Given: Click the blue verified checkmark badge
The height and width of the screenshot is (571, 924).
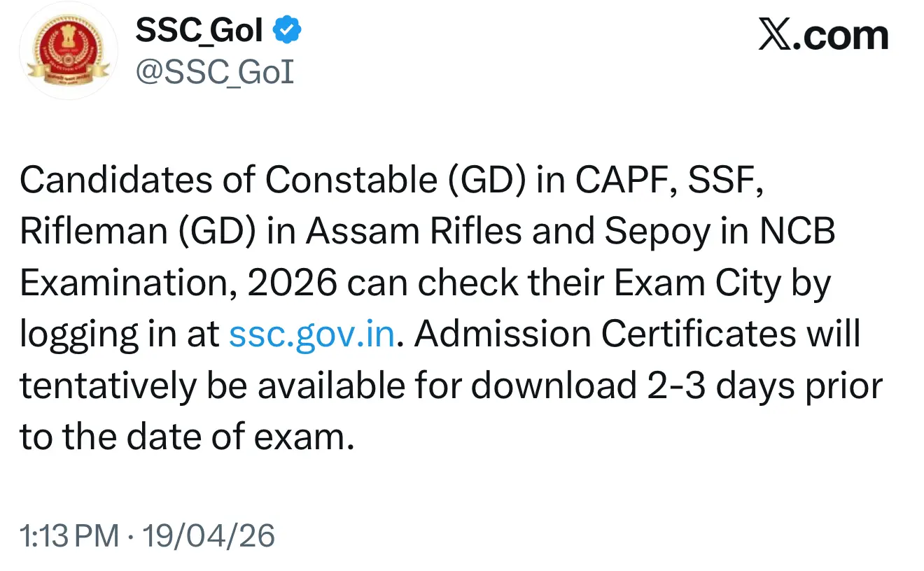Looking at the screenshot, I should tap(288, 30).
